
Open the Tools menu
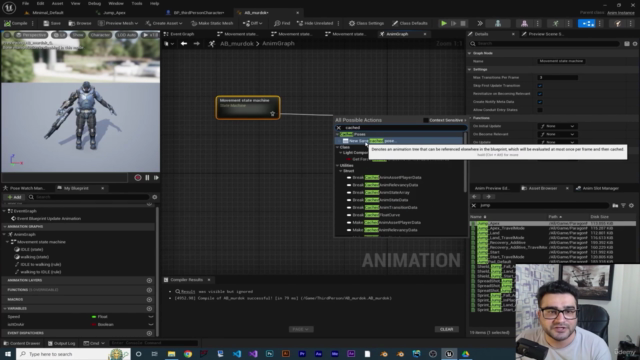[x=137, y=3]
